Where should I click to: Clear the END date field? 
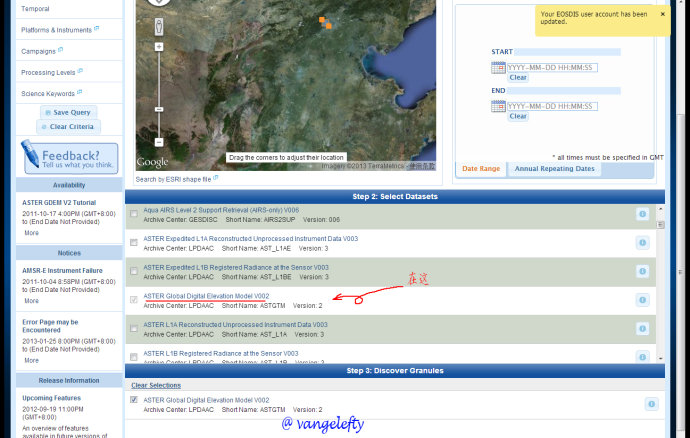(x=518, y=116)
